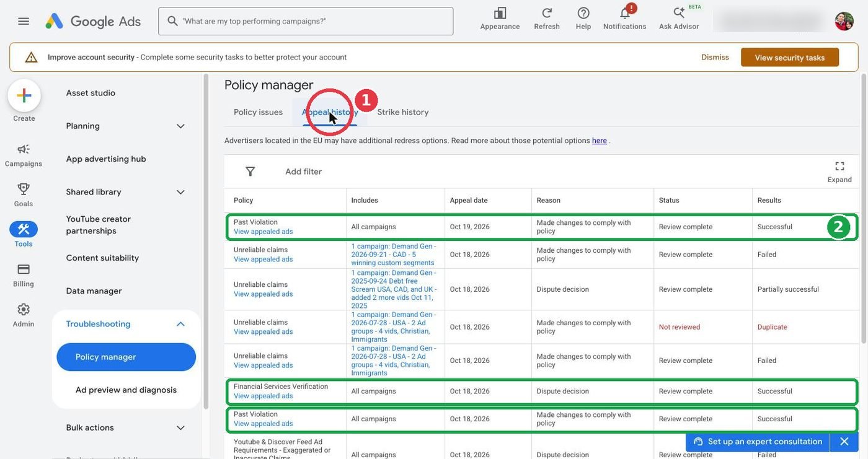The height and width of the screenshot is (459, 868).
Task: Expand the appeal history table
Action: [839, 172]
